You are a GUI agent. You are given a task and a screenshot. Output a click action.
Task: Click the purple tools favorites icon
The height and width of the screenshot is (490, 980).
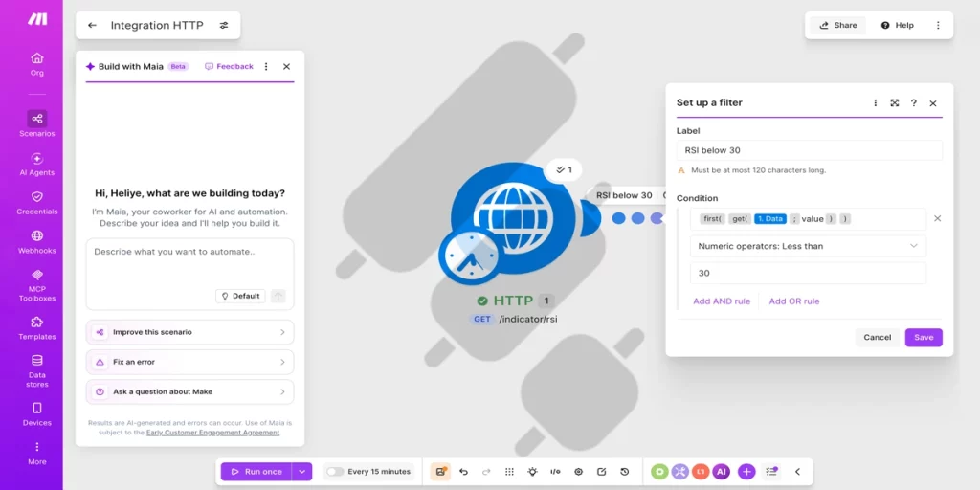coord(680,472)
